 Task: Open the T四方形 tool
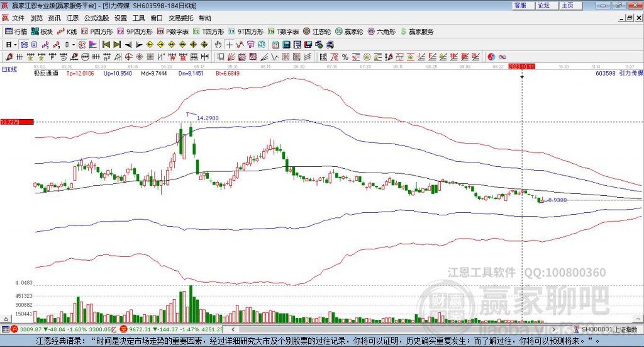tap(209, 31)
